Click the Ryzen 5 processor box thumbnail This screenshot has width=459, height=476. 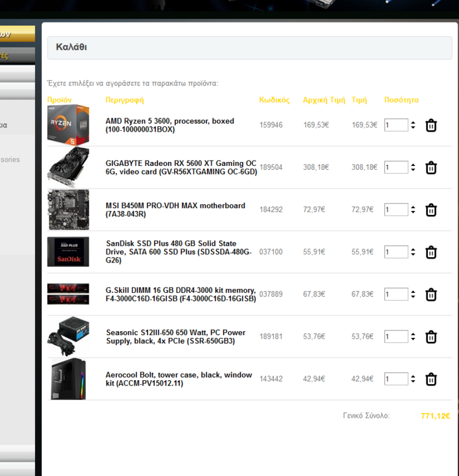click(x=68, y=125)
